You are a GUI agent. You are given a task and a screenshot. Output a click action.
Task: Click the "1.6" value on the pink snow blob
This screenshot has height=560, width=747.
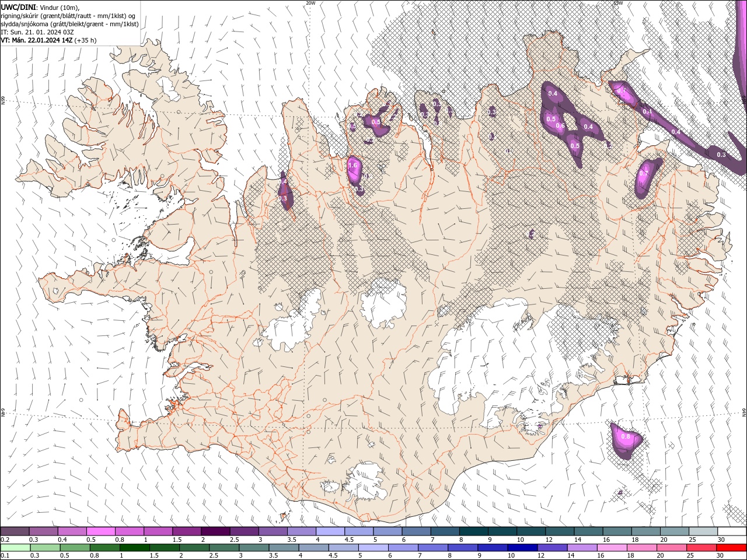(352, 166)
